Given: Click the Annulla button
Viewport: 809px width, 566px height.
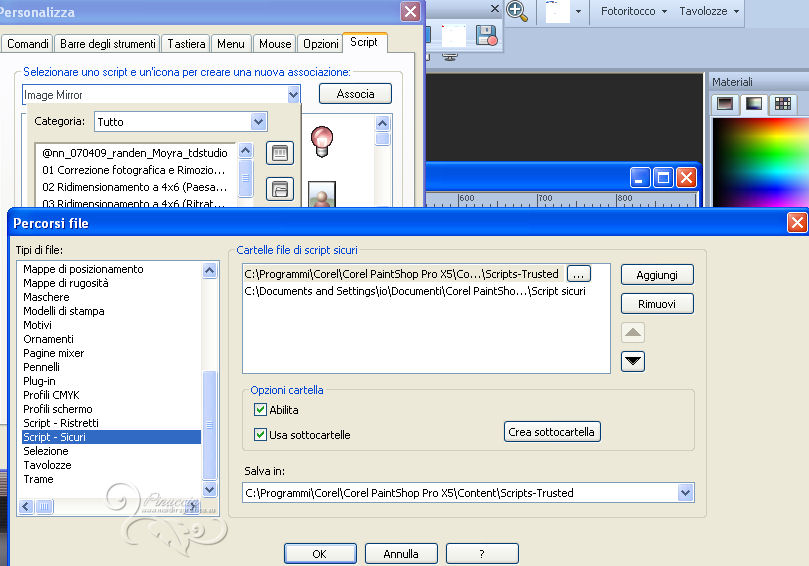Looking at the screenshot, I should (x=401, y=554).
